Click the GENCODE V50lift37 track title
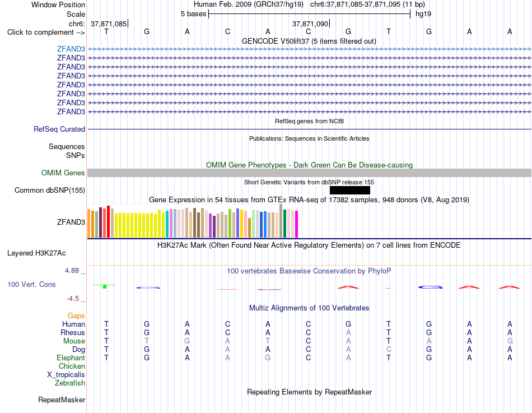Viewport: 532px width, 413px height. [309, 41]
